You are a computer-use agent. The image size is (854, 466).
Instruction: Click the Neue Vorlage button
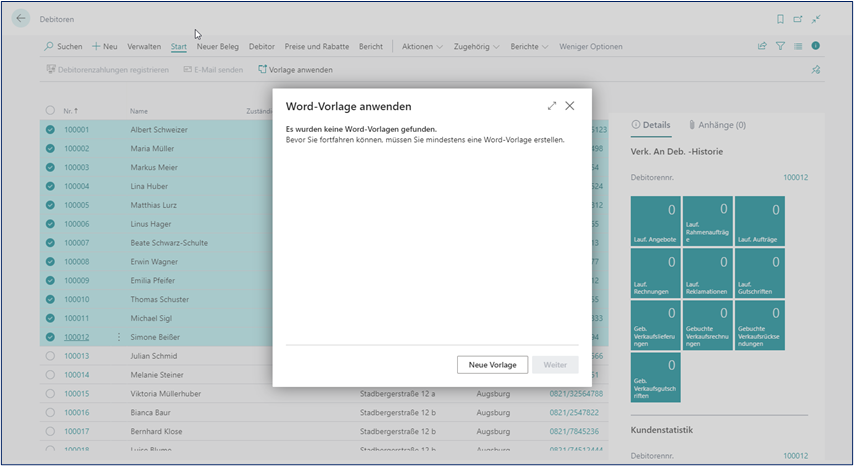[x=492, y=365]
